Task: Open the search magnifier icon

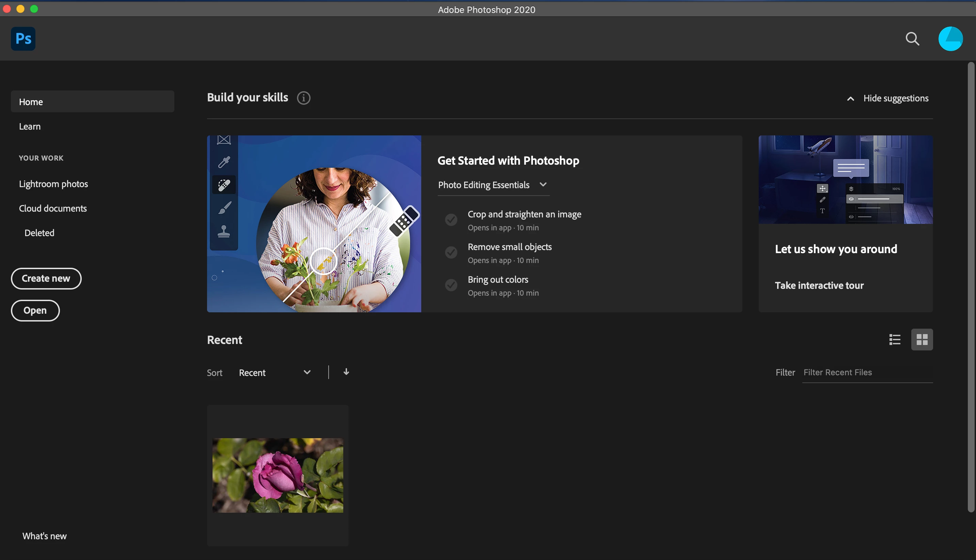Action: click(x=912, y=38)
